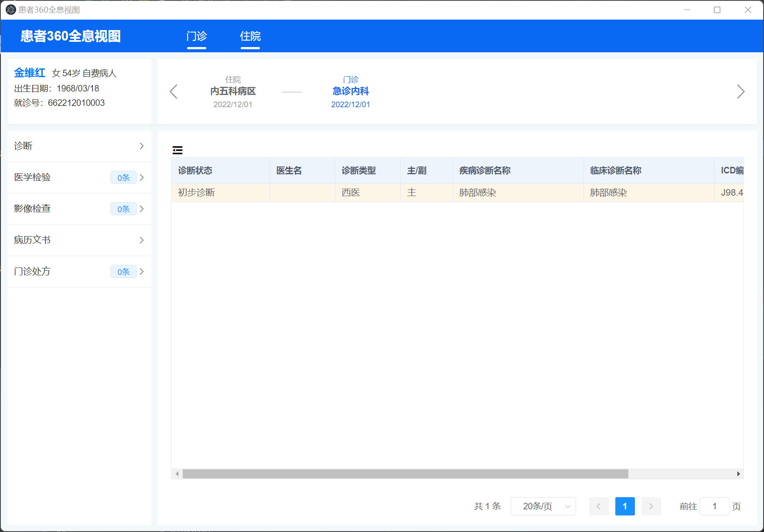Open the 门诊处方 sidebar section
The width and height of the screenshot is (764, 532).
point(79,271)
